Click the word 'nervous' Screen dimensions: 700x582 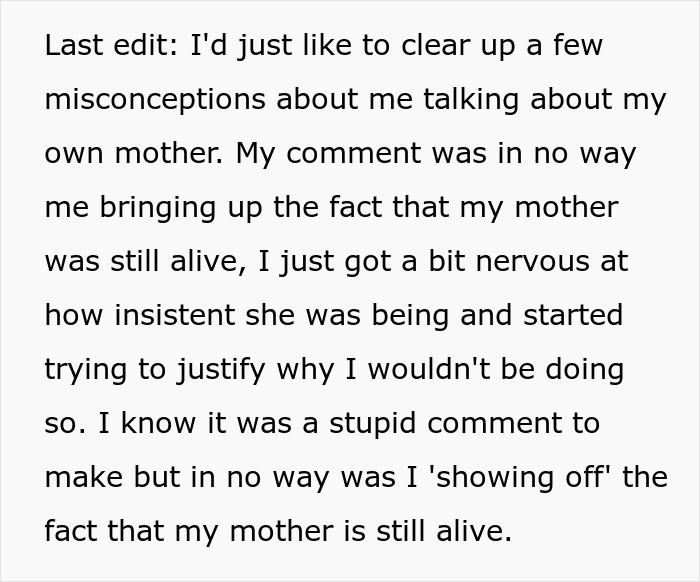[x=533, y=262]
